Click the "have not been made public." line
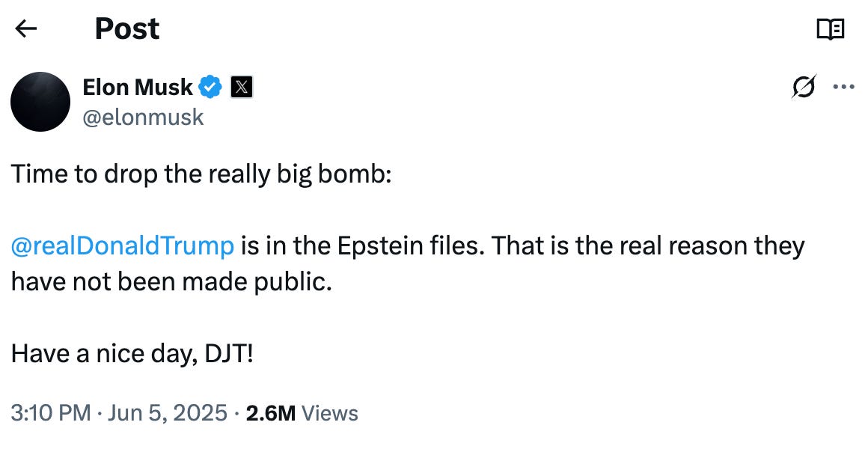This screenshot has height=452, width=868. point(171,281)
